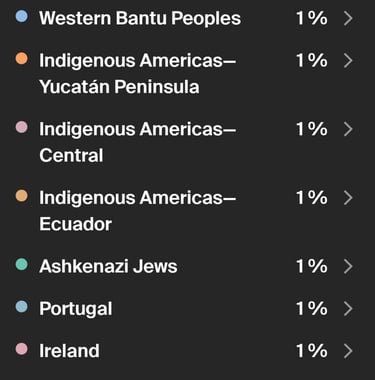Click the 1% value for Ecuador
This screenshot has height=380, width=375.
[x=312, y=198]
